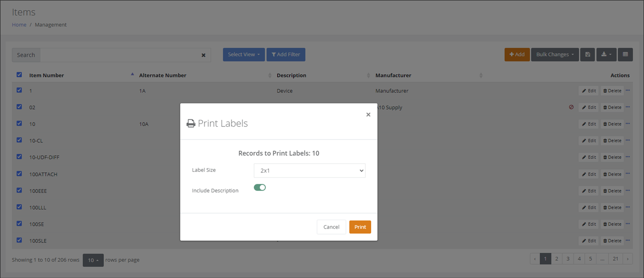
Task: Click the red prohibited icon on item 02
Action: coord(571,107)
